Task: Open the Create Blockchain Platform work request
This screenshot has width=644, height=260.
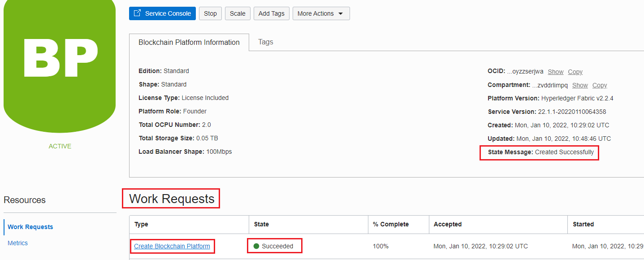Action: point(172,246)
